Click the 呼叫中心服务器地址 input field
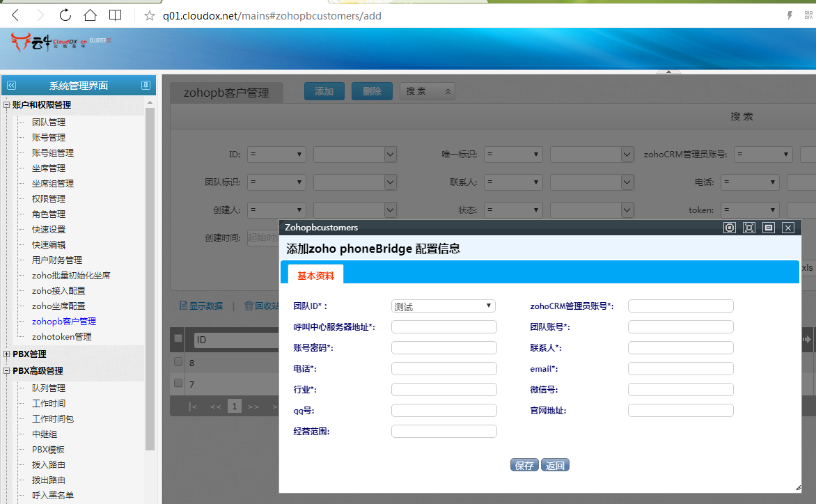Screen dimensions: 816x504 coord(444,327)
